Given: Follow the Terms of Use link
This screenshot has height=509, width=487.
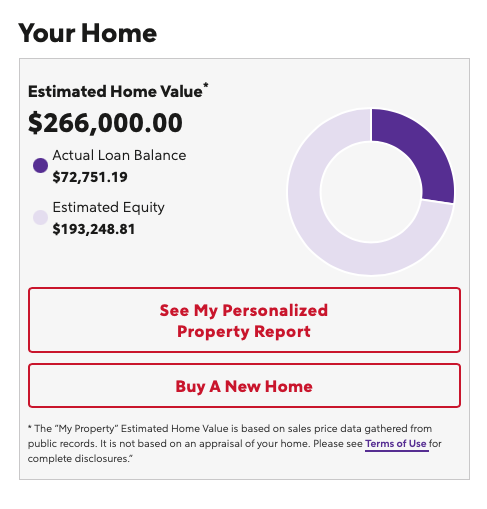Looking at the screenshot, I should (396, 444).
